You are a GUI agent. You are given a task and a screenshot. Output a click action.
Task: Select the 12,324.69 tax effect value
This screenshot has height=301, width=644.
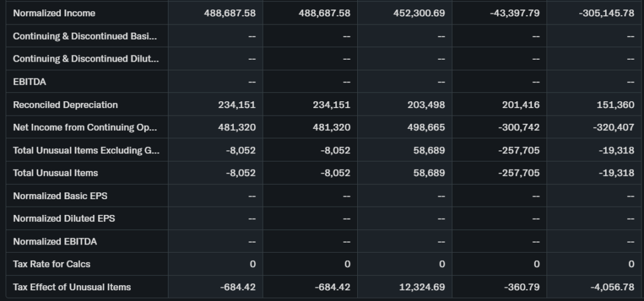[x=422, y=287]
